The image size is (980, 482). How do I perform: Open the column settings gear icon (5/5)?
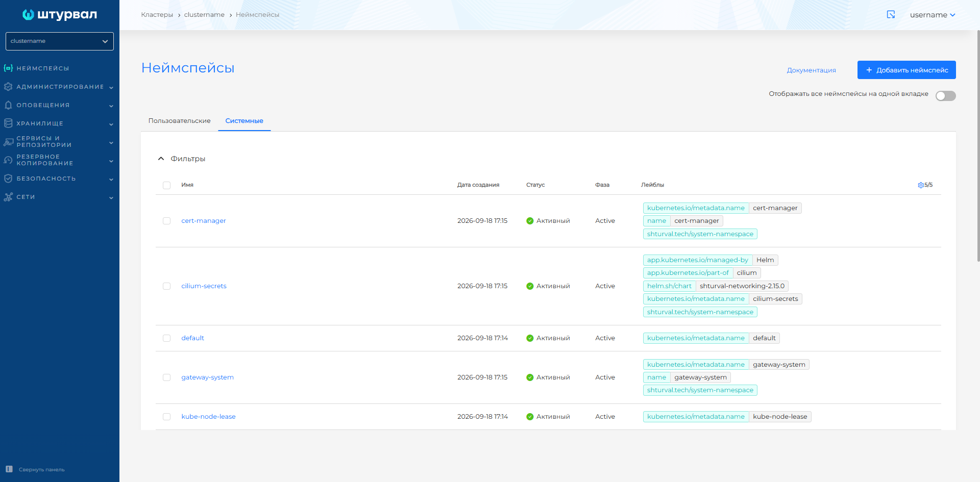pyautogui.click(x=920, y=185)
